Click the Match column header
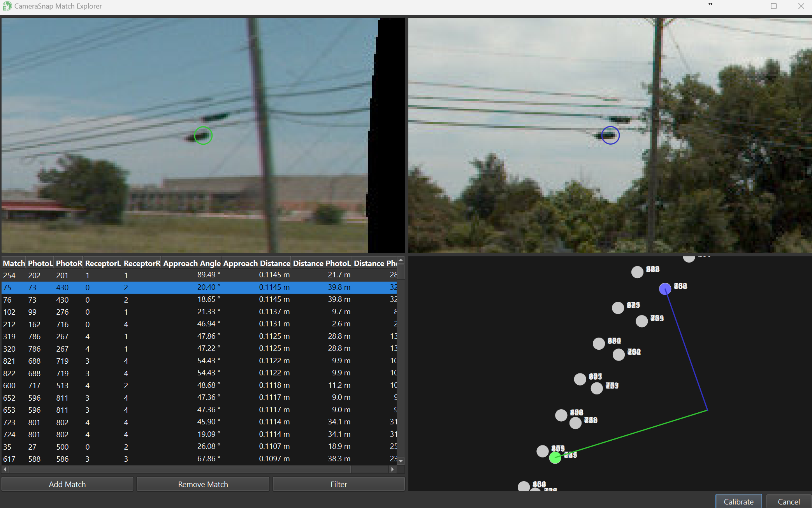The height and width of the screenshot is (508, 812). click(x=14, y=263)
